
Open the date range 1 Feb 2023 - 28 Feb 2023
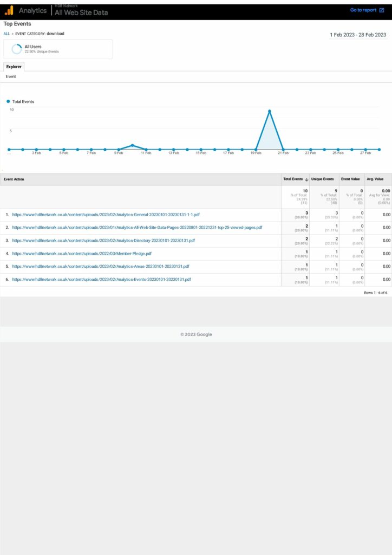coord(358,35)
